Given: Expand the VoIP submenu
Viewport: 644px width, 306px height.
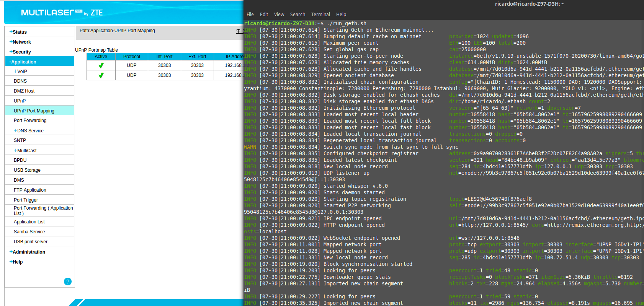Looking at the screenshot, I should point(20,71).
